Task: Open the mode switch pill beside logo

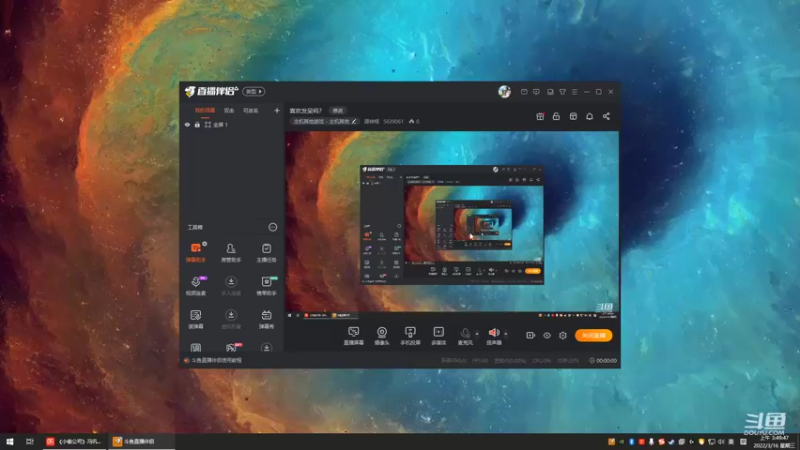Action: click(254, 91)
